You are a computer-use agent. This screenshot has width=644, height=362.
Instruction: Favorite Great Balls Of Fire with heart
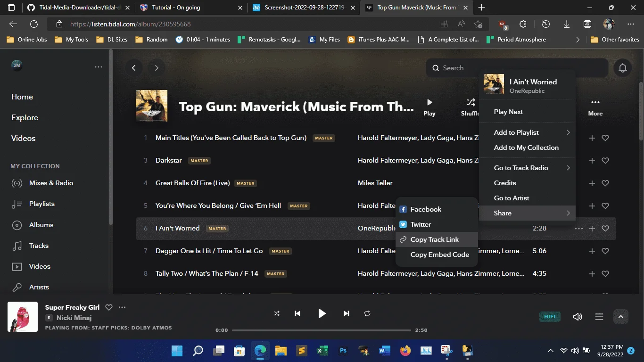point(605,183)
